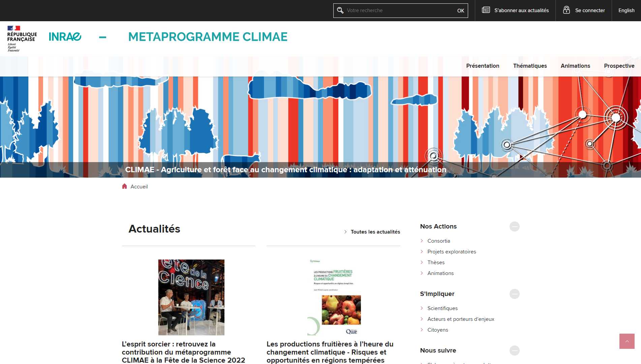Open the Prospective menu
This screenshot has width=641, height=364.
click(619, 66)
